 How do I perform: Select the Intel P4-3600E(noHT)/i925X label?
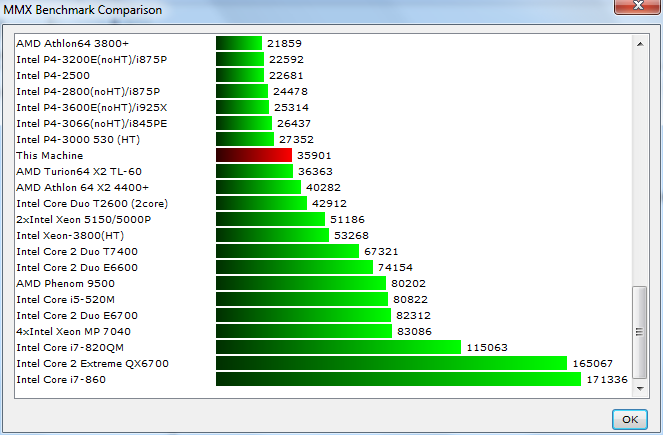pos(92,108)
